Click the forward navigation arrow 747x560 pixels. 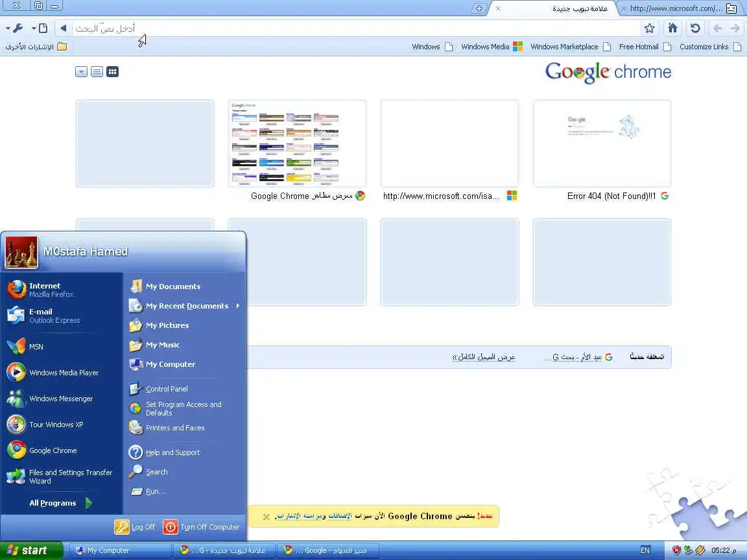pos(735,29)
